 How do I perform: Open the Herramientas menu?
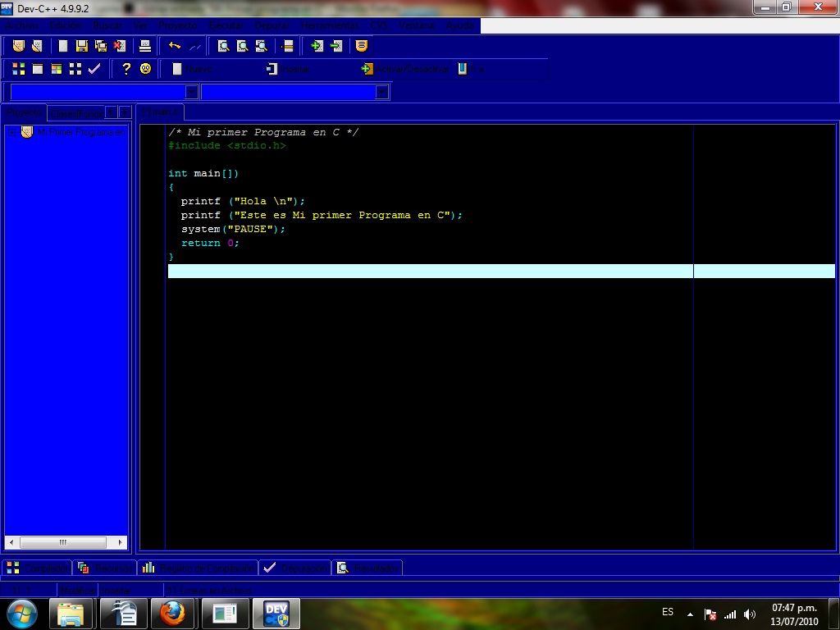330,25
